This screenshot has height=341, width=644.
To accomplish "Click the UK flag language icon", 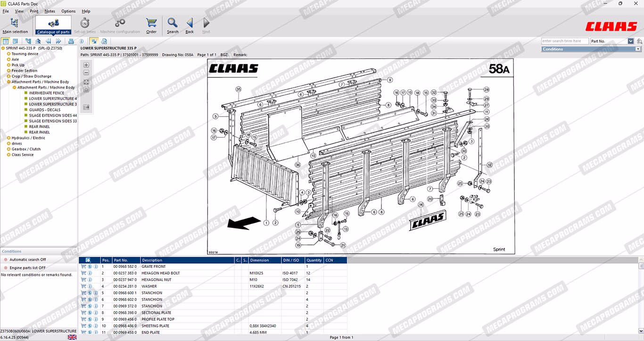I will [x=72, y=337].
